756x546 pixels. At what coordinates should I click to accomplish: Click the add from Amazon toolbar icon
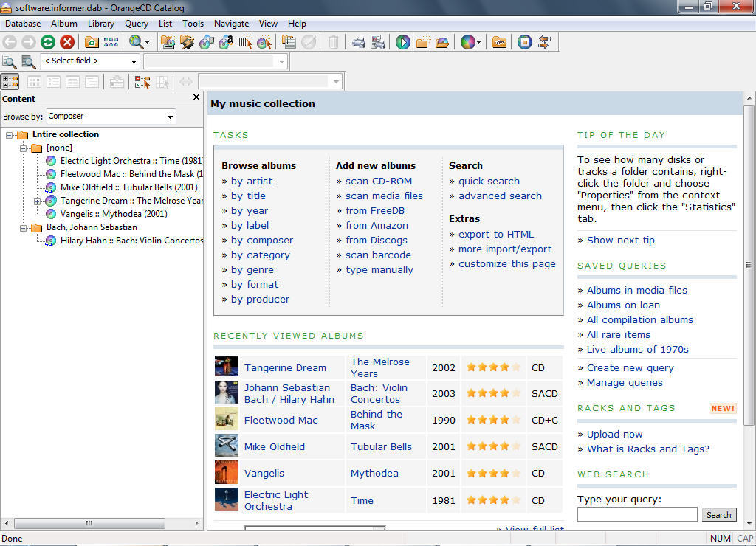226,42
